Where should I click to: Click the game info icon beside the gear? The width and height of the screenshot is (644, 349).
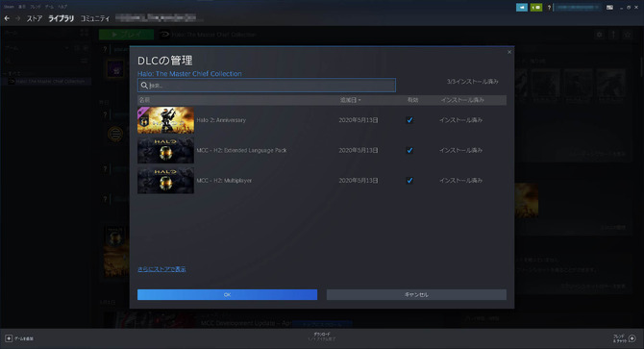pyautogui.click(x=613, y=35)
